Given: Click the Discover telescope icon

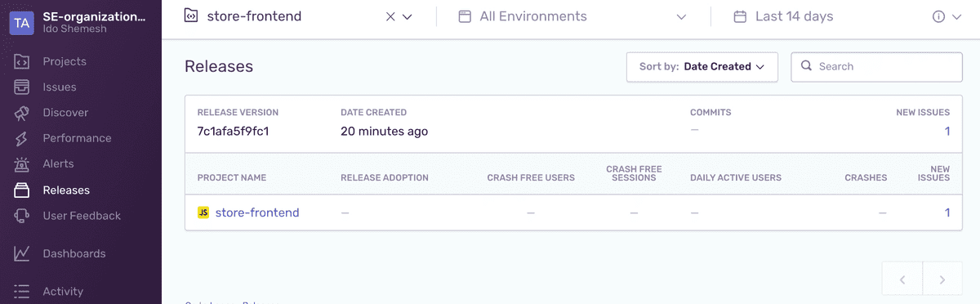Looking at the screenshot, I should coord(22,113).
